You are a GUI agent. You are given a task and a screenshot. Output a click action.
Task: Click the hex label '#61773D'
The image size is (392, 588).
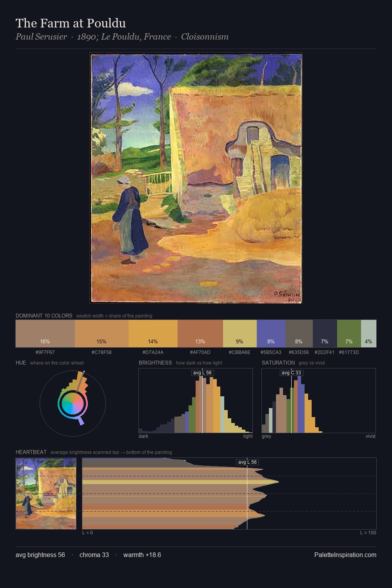click(x=349, y=352)
